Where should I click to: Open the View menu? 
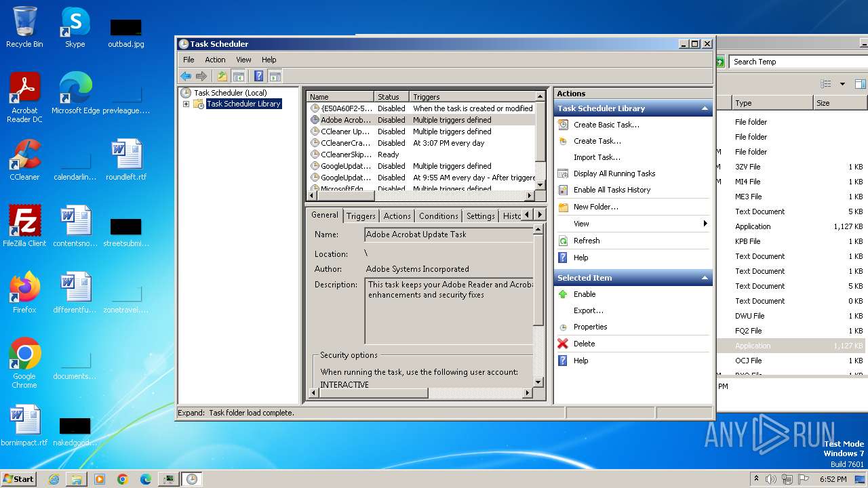pos(243,60)
